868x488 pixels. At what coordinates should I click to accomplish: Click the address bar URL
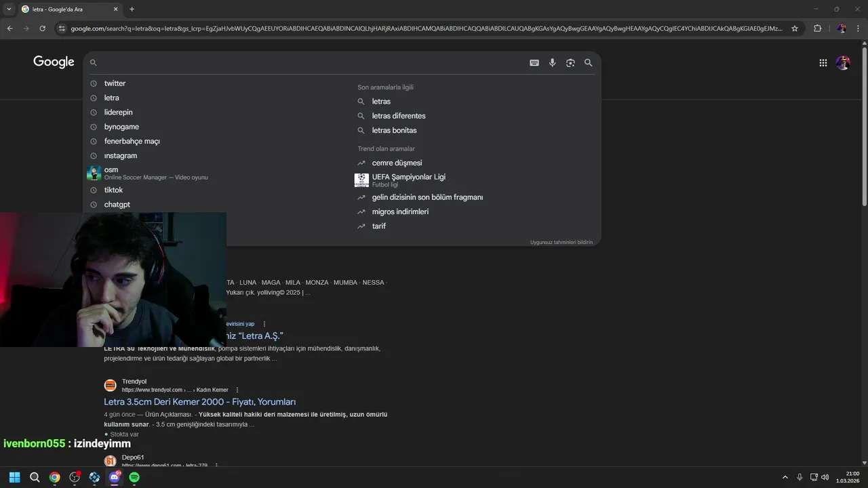pos(427,28)
